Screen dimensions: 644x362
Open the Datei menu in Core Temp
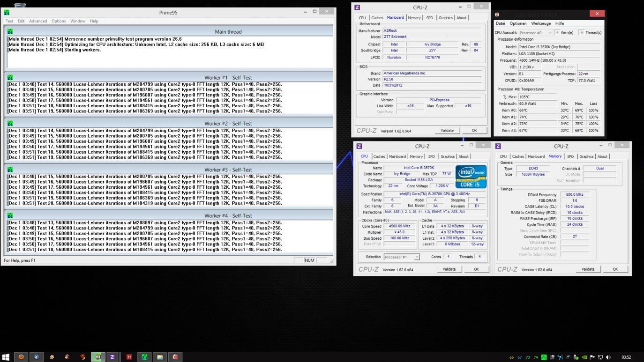pos(501,23)
